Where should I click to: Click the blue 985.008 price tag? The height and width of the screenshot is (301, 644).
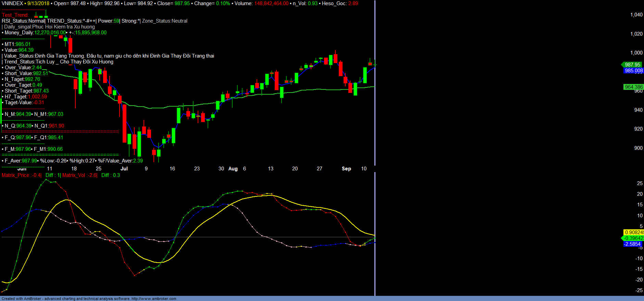[633, 71]
